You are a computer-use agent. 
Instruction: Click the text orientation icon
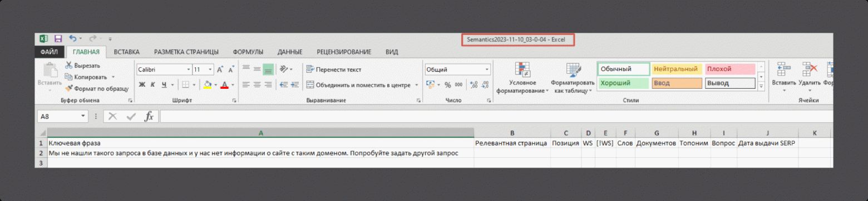284,69
